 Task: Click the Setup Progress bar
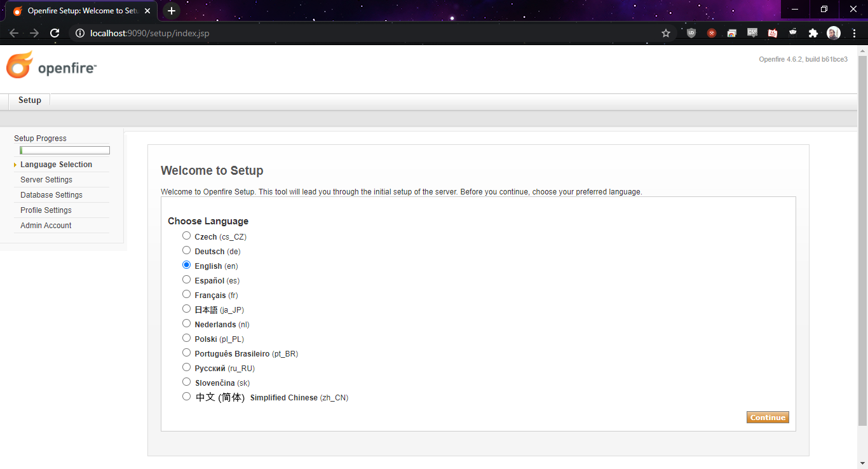[x=65, y=151]
